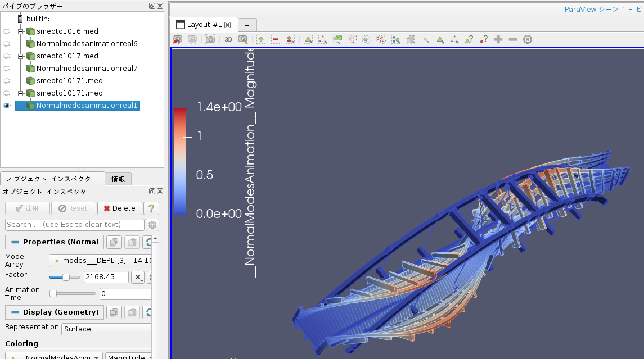Toggle visibility of Normalmodesanimationreal7
644x359 pixels.
click(x=7, y=69)
